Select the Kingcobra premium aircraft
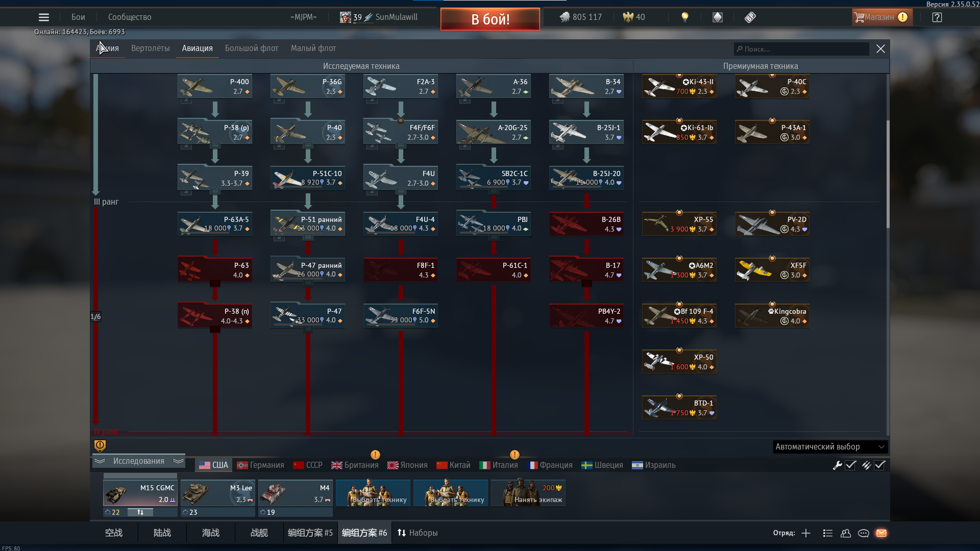This screenshot has width=980, height=551. (x=772, y=316)
